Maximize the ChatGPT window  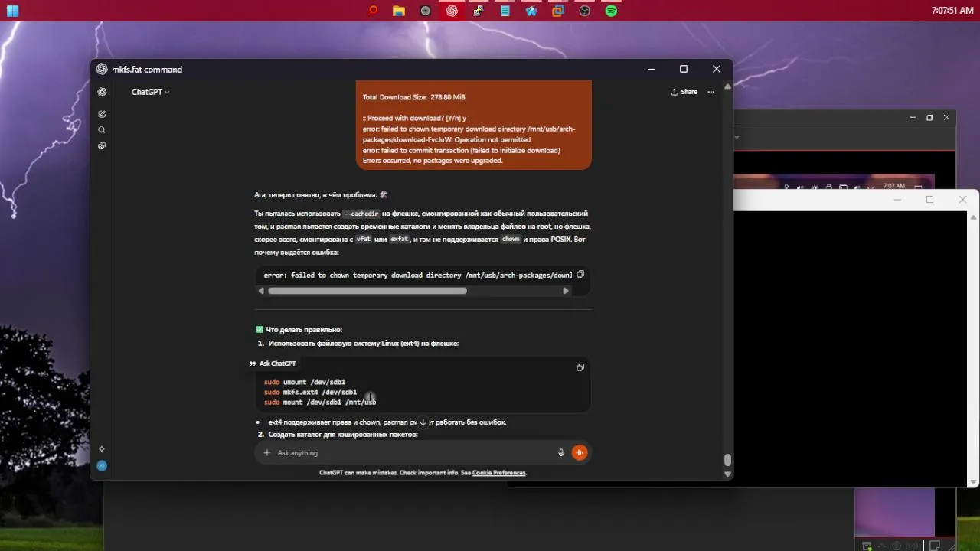pyautogui.click(x=684, y=69)
